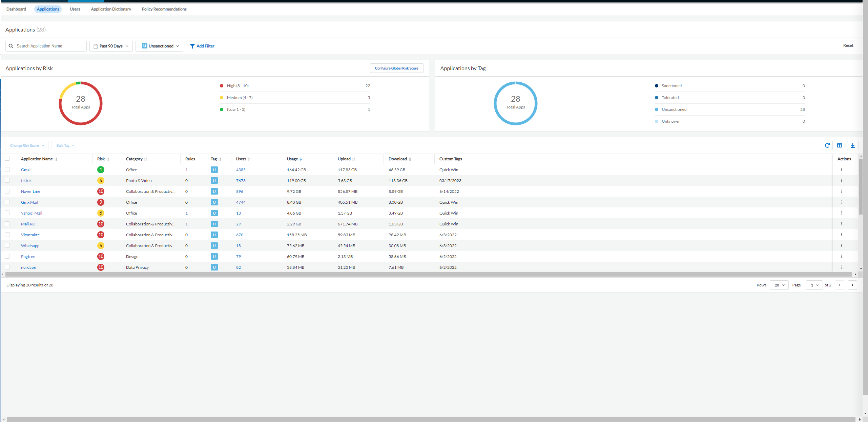Viewport: 868px width, 422px height.
Task: Open the column chooser icon
Action: pos(840,145)
